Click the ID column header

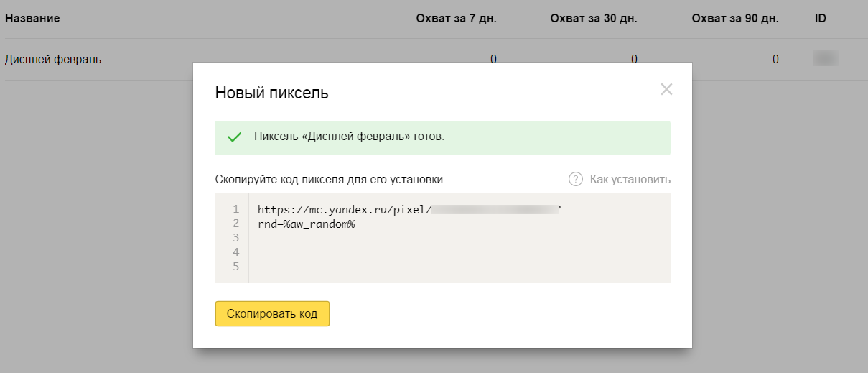pos(820,18)
